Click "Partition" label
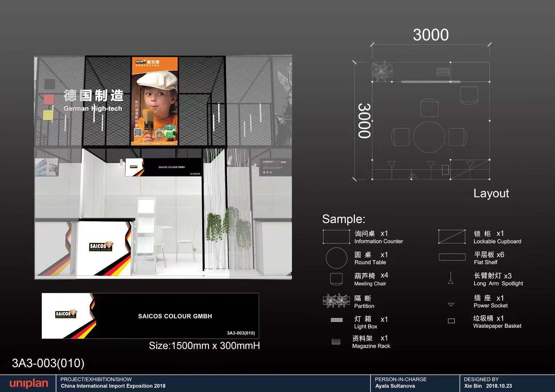 [364, 306]
